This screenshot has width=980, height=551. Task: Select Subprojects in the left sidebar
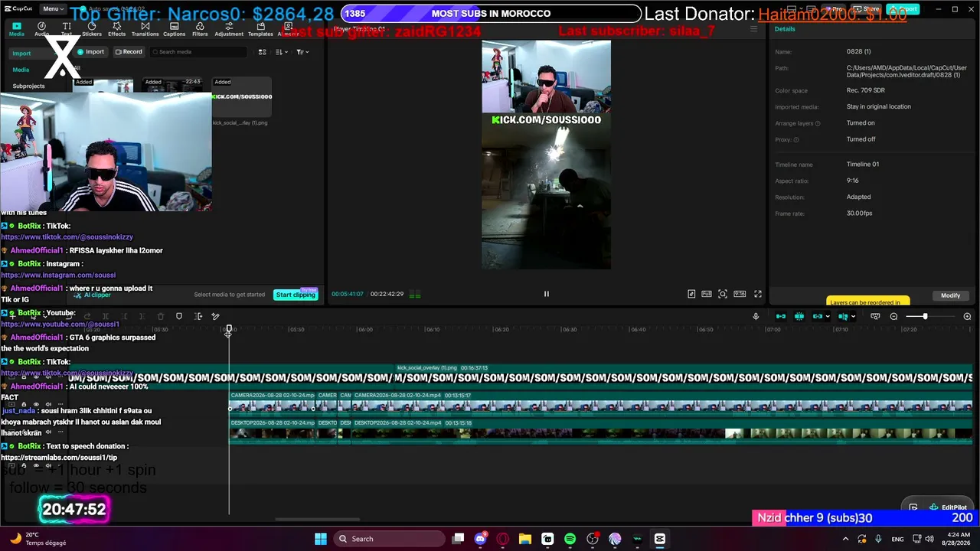(x=28, y=86)
